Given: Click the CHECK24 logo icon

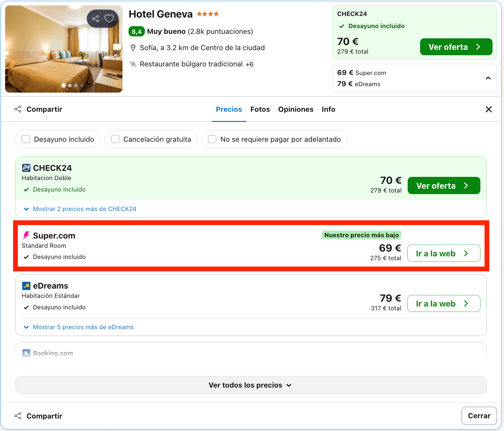Looking at the screenshot, I should point(26,168).
